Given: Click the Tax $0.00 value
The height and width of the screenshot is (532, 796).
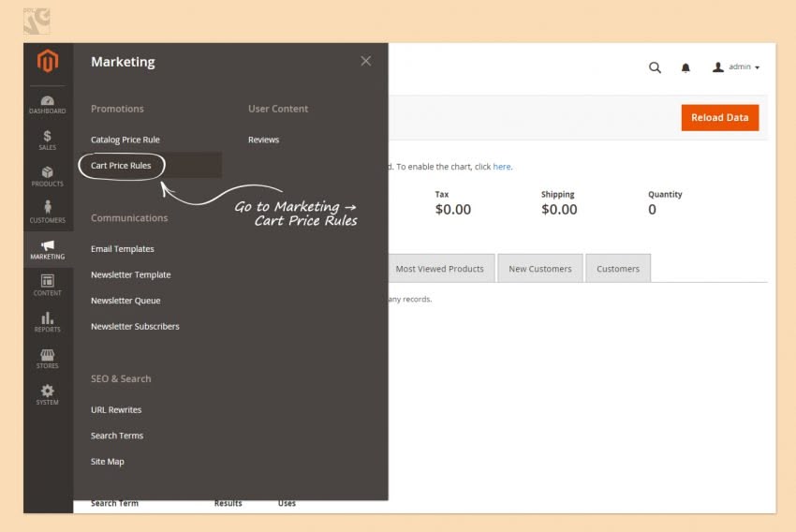Looking at the screenshot, I should (453, 209).
